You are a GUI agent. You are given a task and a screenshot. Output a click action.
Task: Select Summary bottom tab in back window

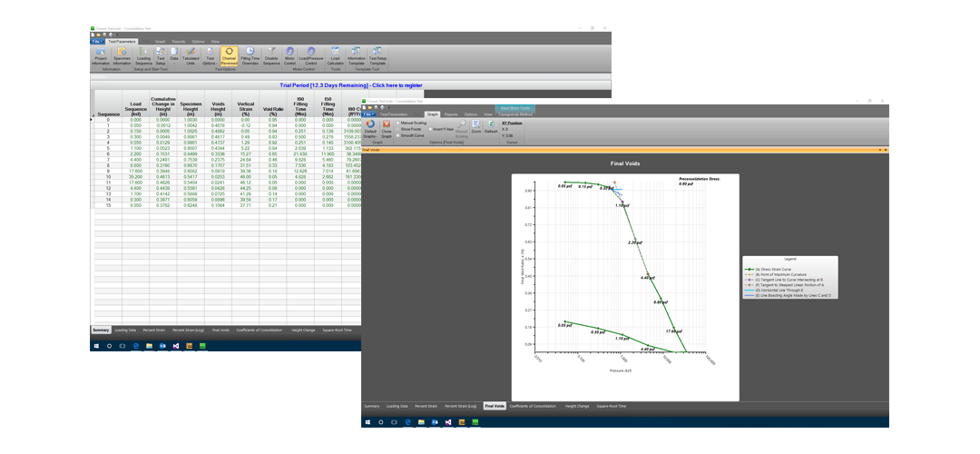point(102,330)
